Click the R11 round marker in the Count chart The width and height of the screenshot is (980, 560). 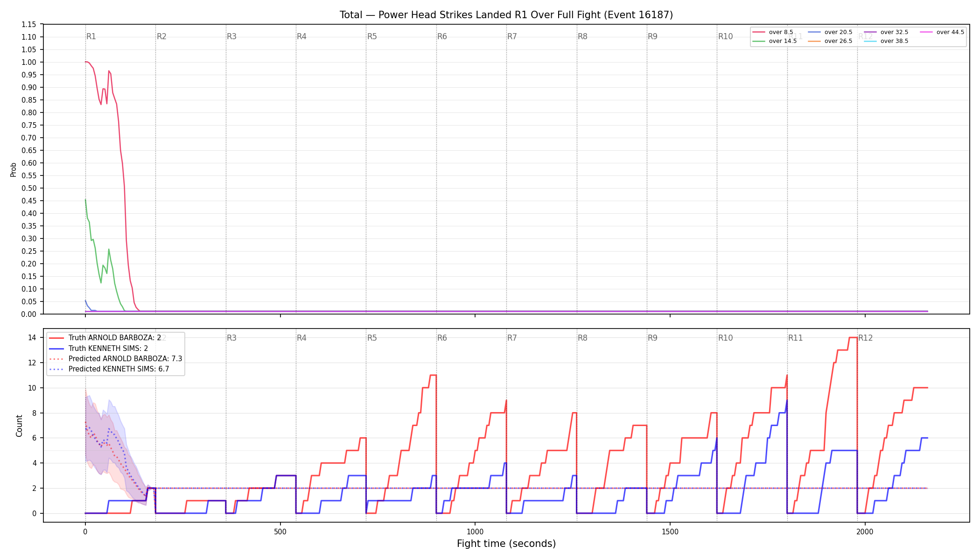[796, 338]
